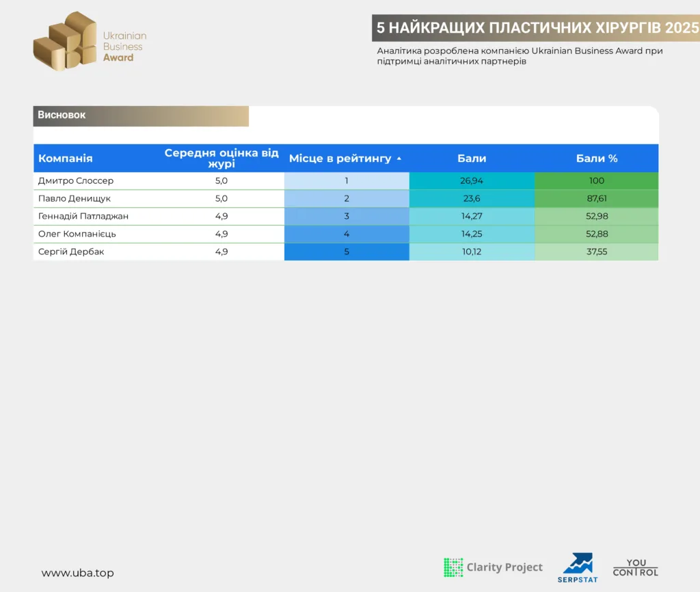The height and width of the screenshot is (592, 700).
Task: Click the Висновок section heading
Action: 62,115
